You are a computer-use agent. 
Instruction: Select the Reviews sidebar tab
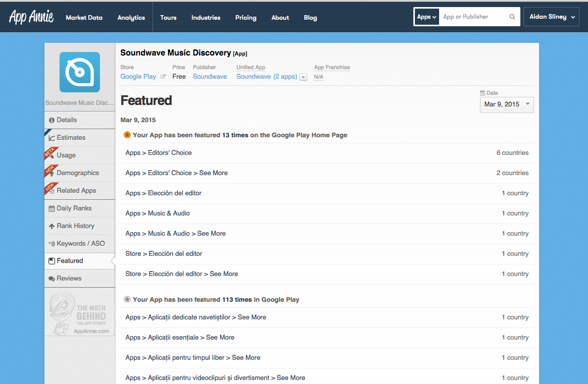click(80, 279)
